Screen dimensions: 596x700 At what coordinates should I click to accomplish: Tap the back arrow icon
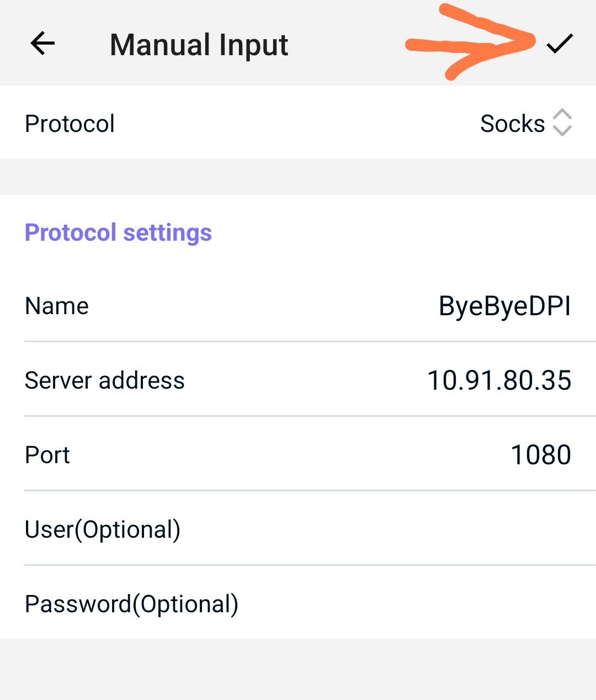click(x=42, y=44)
